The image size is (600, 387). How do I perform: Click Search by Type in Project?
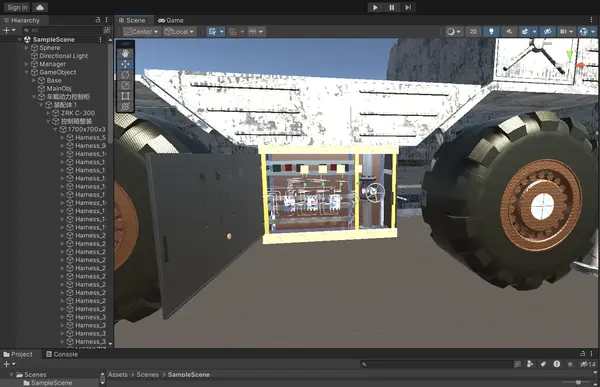click(530, 364)
